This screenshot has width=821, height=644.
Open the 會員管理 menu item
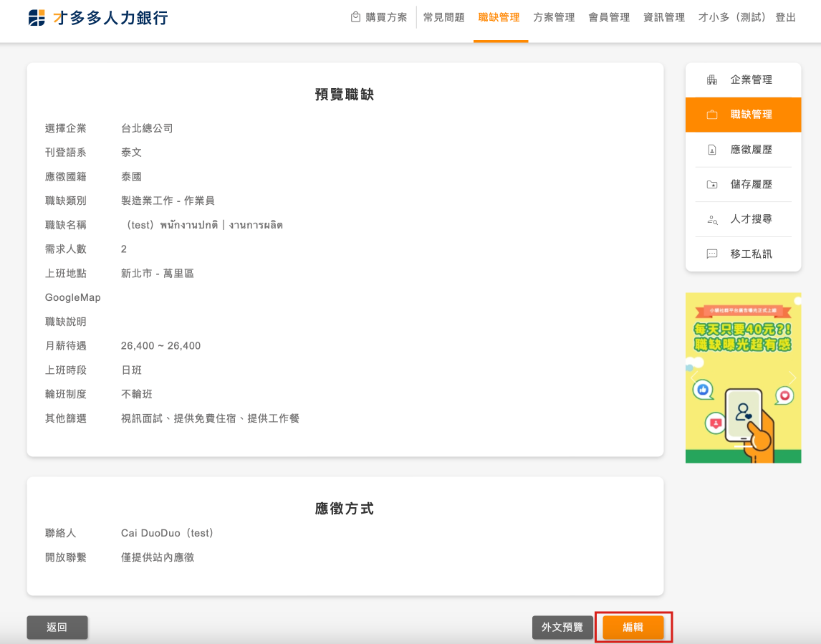coord(609,17)
